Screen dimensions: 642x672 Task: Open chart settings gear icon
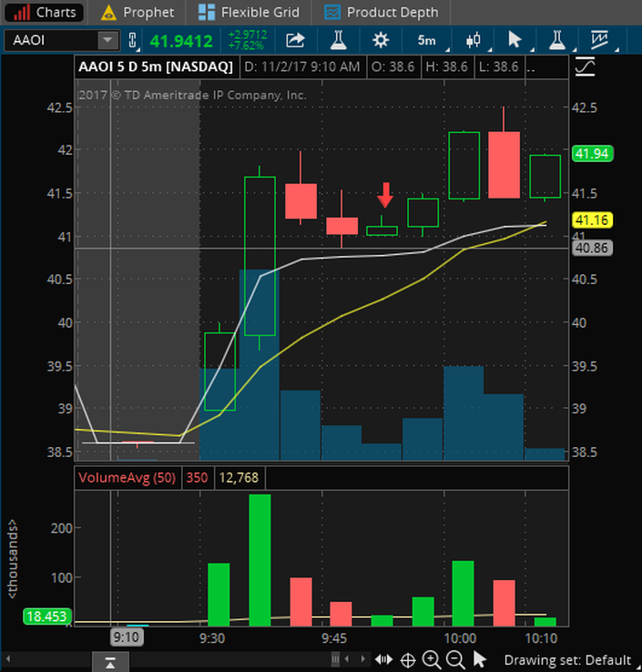click(x=380, y=40)
